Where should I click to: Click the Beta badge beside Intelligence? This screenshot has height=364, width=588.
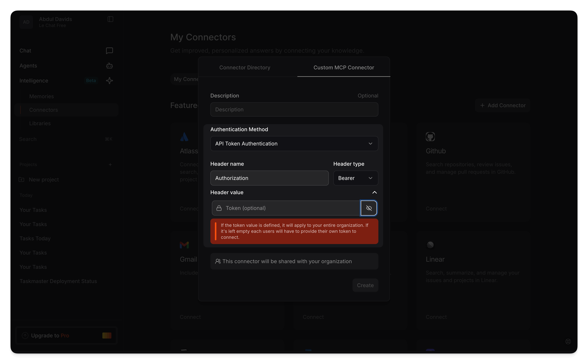(91, 81)
